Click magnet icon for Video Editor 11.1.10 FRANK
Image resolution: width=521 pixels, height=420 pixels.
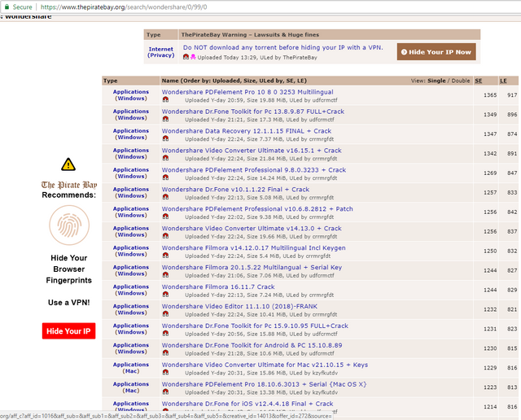165,314
